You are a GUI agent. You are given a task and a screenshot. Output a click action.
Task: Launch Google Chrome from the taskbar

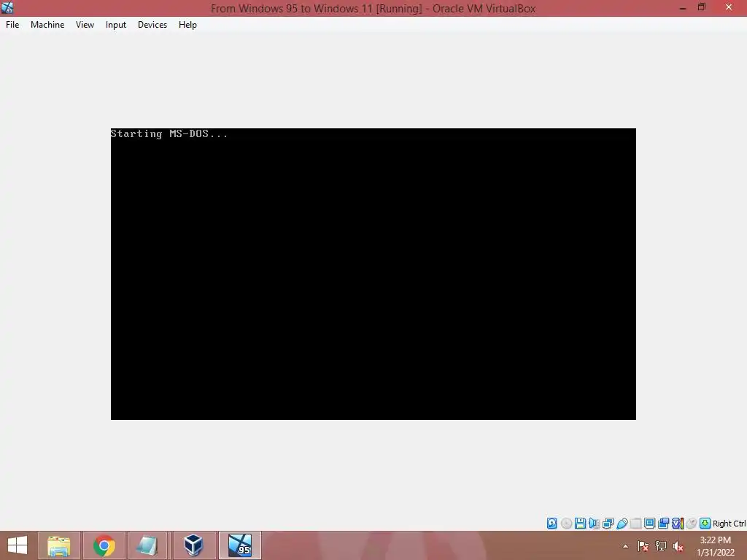(x=104, y=545)
